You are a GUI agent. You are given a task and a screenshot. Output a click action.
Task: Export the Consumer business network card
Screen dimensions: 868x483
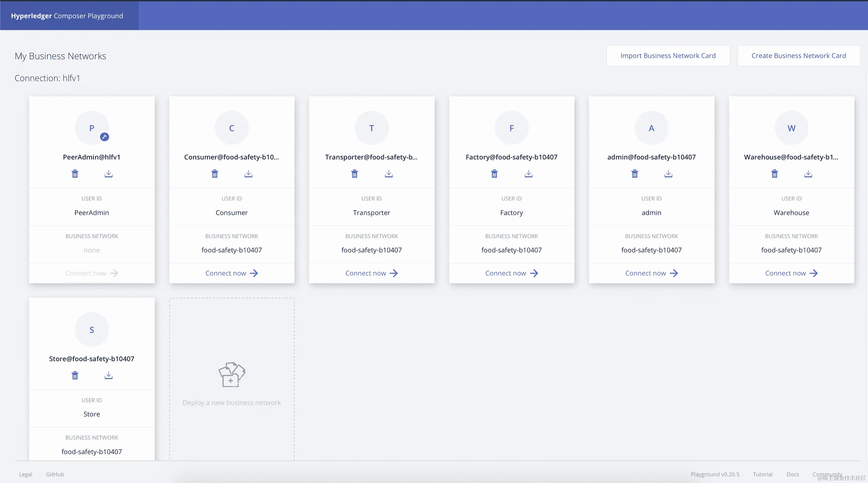248,174
